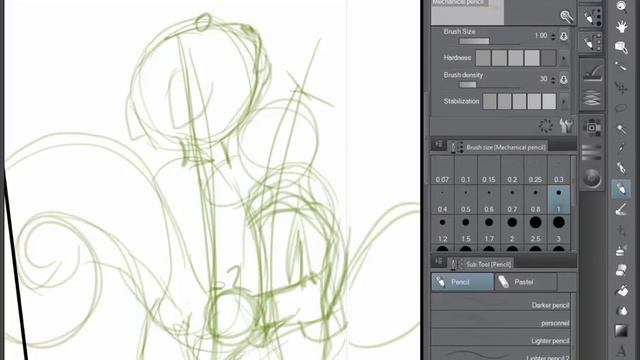Open the Color Set palette icon
Viewport: 640px width, 360px height.
click(591, 128)
